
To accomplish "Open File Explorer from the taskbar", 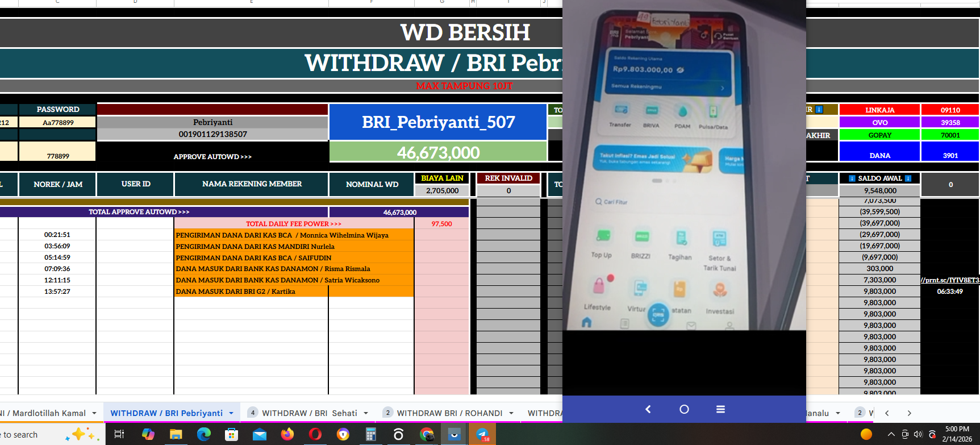I will point(176,435).
